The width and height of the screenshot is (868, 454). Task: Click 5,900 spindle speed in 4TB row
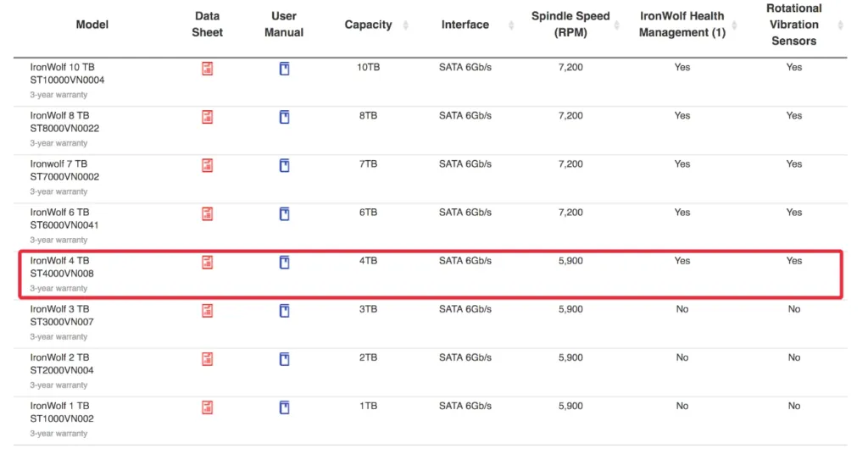click(570, 260)
